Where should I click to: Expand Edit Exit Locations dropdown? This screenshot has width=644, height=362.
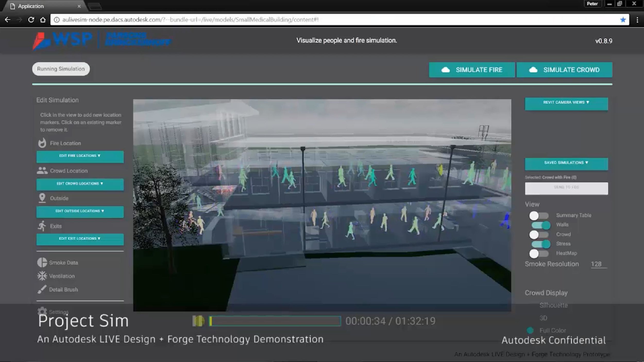[80, 239]
